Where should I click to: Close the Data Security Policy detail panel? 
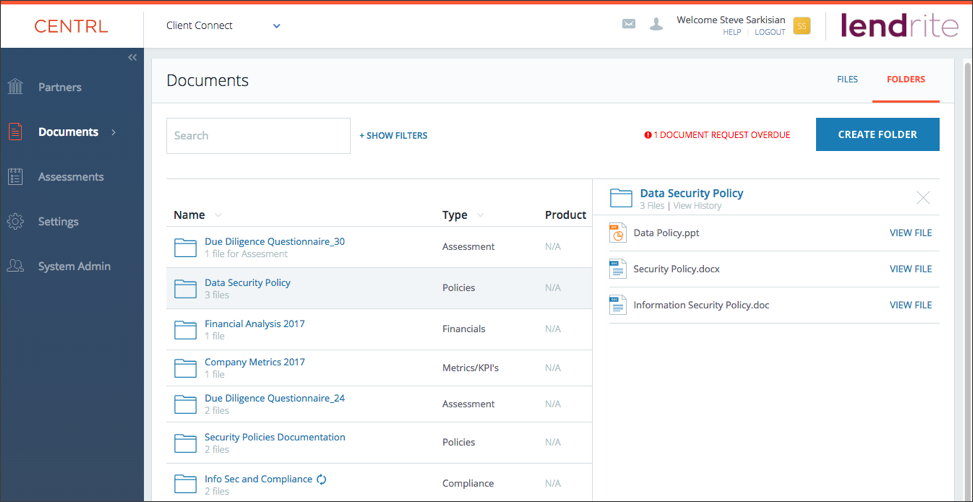coord(923,198)
